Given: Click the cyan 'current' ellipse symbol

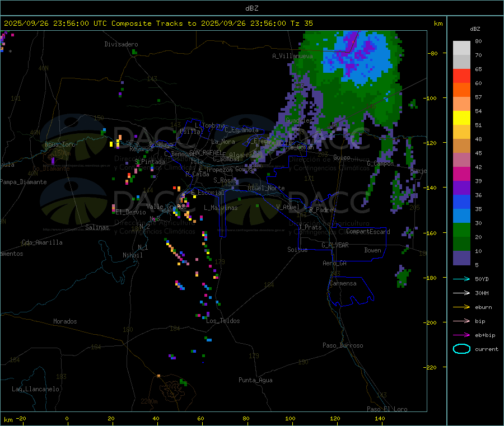Looking at the screenshot, I should 461,349.
